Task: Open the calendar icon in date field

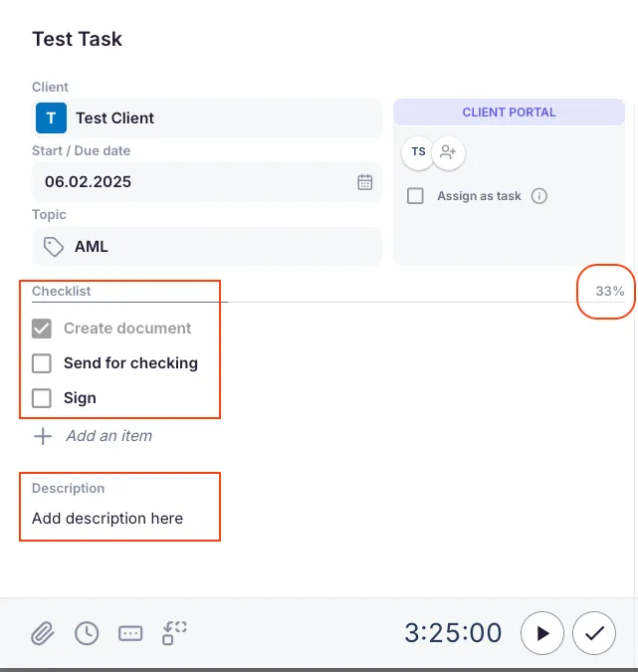Action: coord(365,182)
